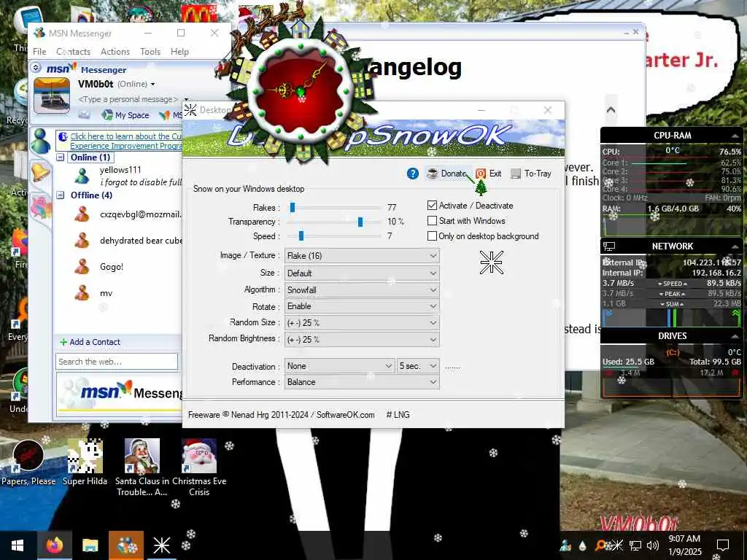Click the VM0b0t display picture in Messenger
This screenshot has height=560, width=747.
coord(52,96)
